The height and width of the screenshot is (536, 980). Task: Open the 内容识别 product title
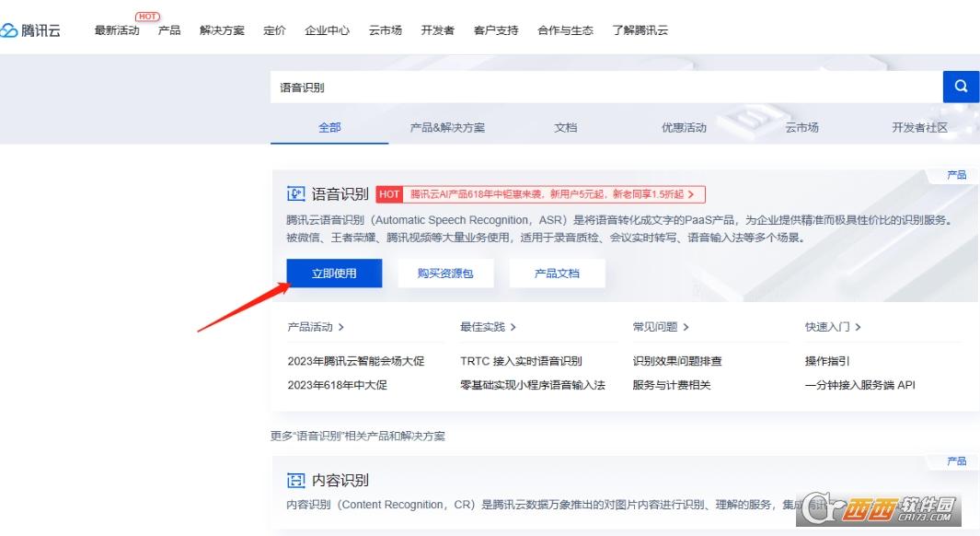340,481
